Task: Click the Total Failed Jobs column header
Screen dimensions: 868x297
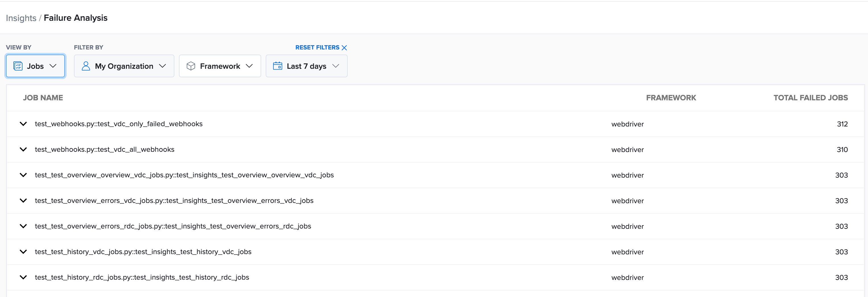Action: [x=810, y=98]
